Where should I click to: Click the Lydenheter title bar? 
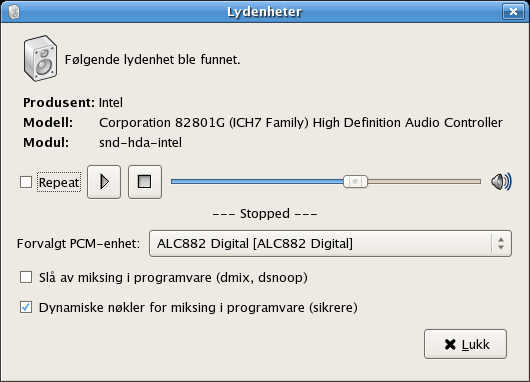click(265, 12)
